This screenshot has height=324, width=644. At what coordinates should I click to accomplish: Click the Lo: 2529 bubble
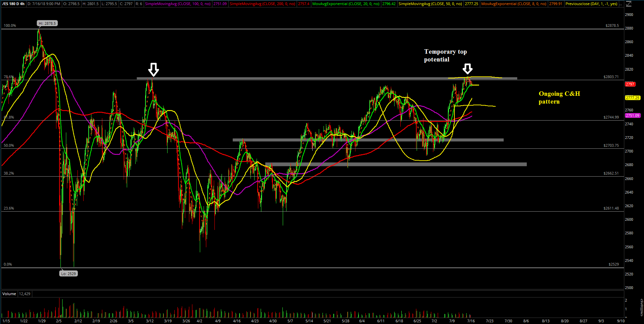[x=68, y=273]
